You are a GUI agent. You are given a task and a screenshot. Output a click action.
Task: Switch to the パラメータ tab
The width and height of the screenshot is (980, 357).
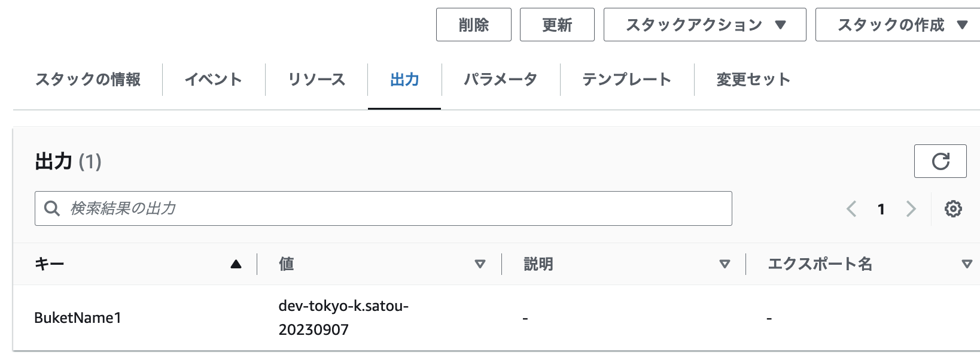coord(501,78)
